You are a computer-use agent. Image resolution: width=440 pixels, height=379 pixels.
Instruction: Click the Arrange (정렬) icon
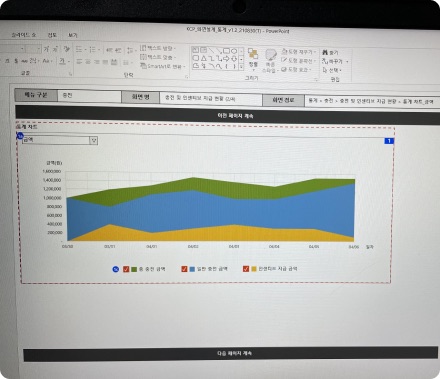point(253,55)
